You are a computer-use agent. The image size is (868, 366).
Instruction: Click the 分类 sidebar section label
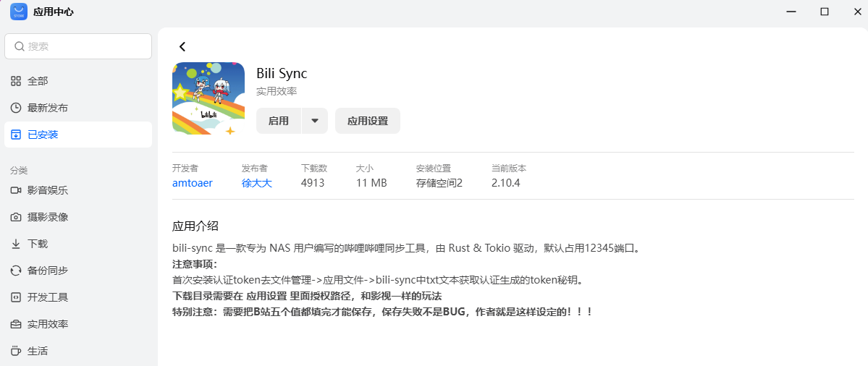tap(19, 170)
